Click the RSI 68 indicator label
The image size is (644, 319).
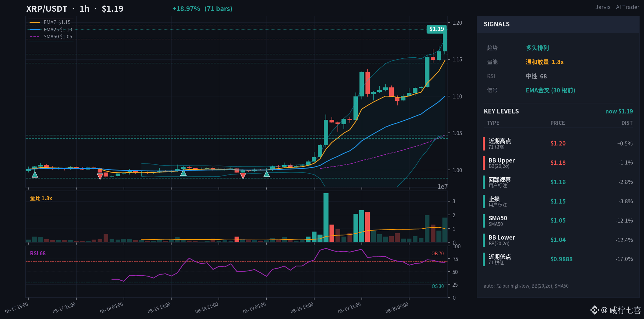tap(38, 253)
